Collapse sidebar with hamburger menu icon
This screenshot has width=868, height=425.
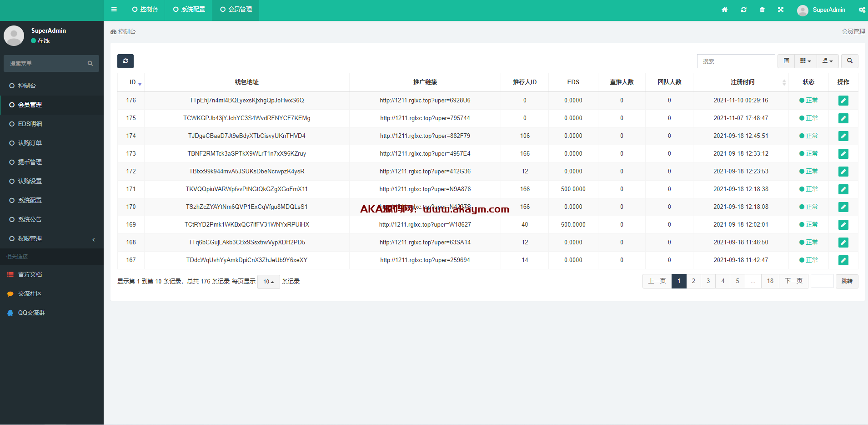coord(114,10)
